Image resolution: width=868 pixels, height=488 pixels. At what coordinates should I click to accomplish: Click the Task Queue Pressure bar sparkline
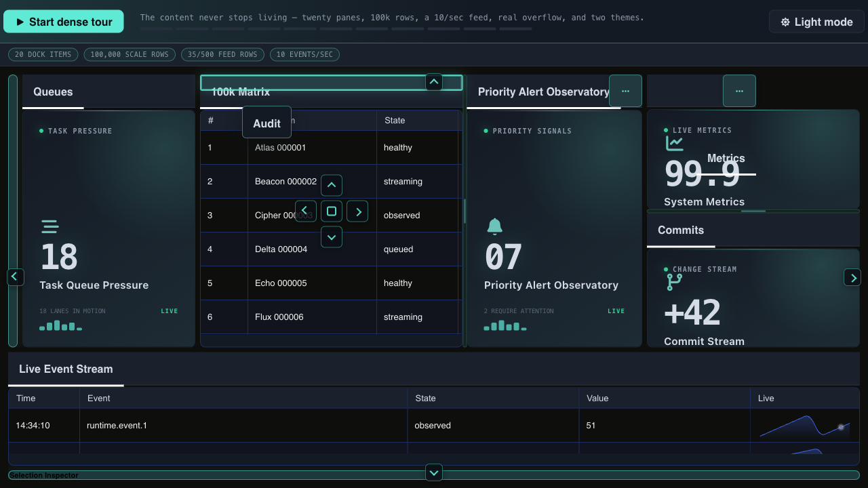pyautogui.click(x=60, y=325)
